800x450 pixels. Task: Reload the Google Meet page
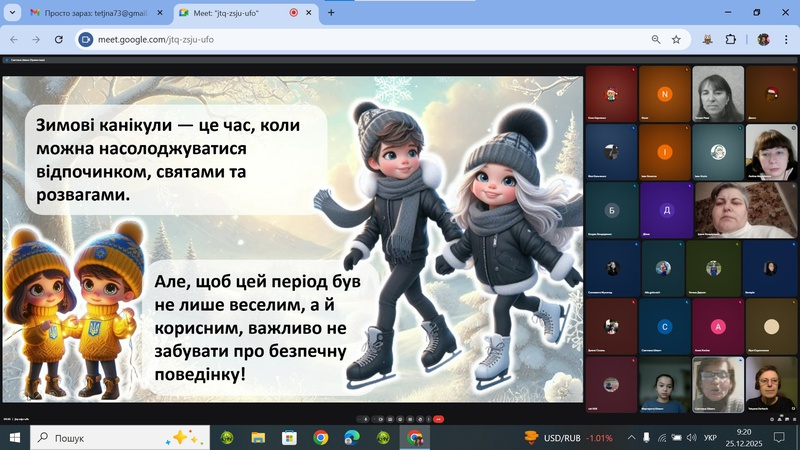pos(59,40)
